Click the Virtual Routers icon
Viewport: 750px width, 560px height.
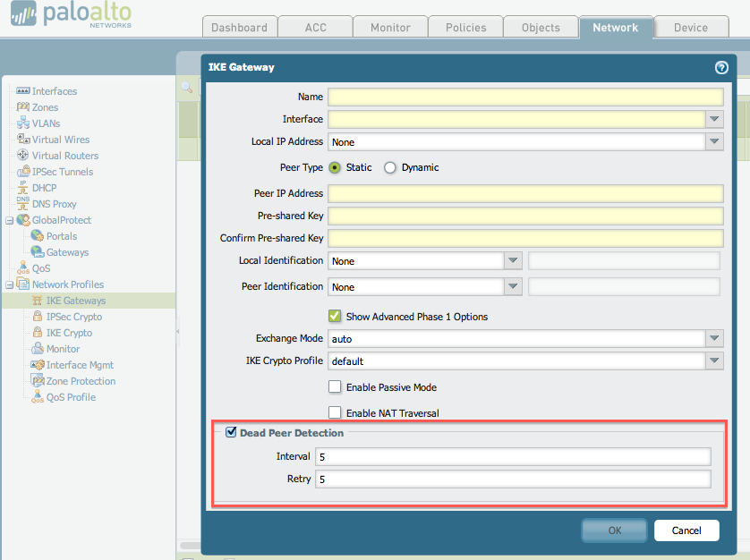point(23,156)
